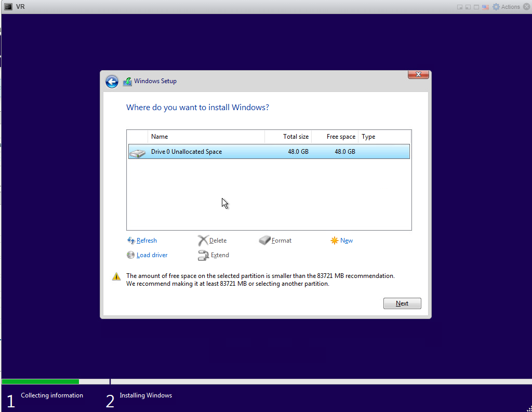Click the 48.0 GB total size cell
532x412 pixels.
tap(298, 152)
